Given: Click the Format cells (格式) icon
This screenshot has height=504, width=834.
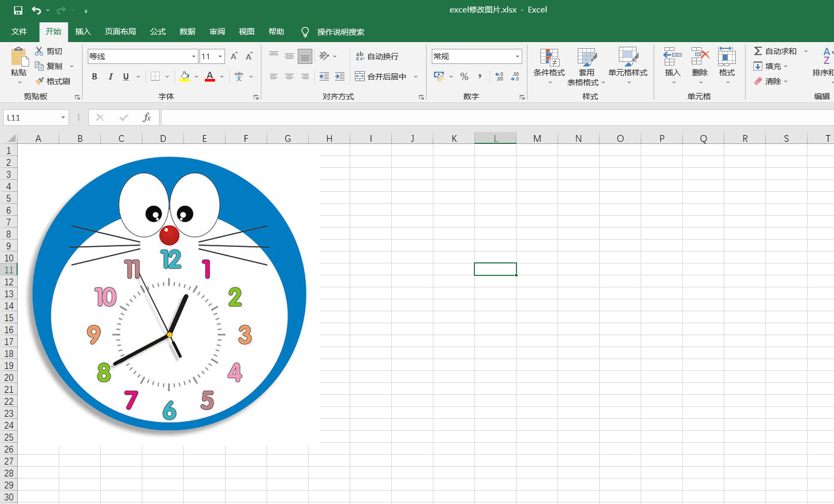Looking at the screenshot, I should coord(727,56).
